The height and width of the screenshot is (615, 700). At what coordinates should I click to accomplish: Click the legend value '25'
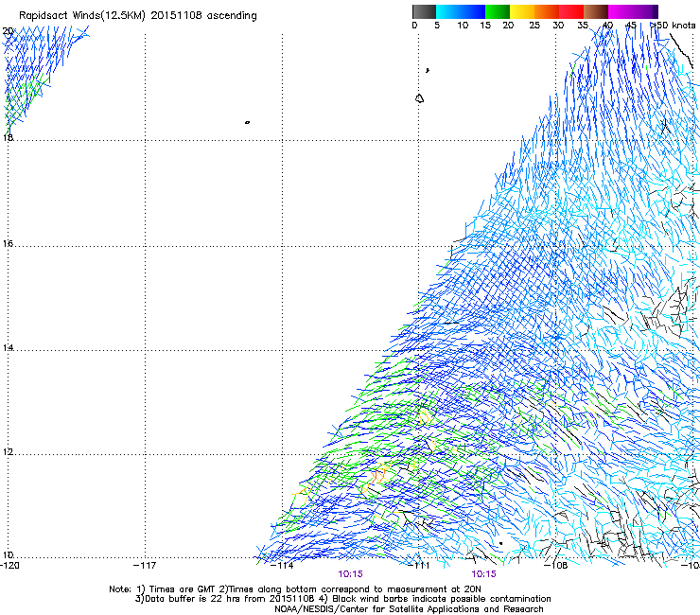(534, 26)
